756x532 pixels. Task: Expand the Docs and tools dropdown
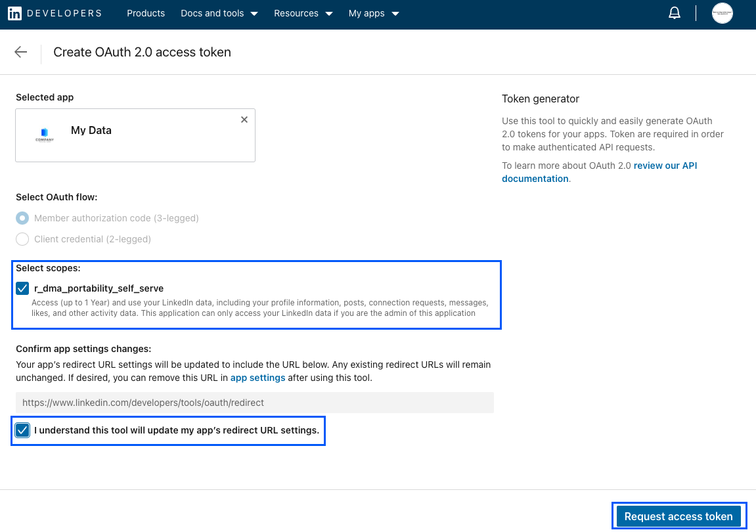[219, 14]
